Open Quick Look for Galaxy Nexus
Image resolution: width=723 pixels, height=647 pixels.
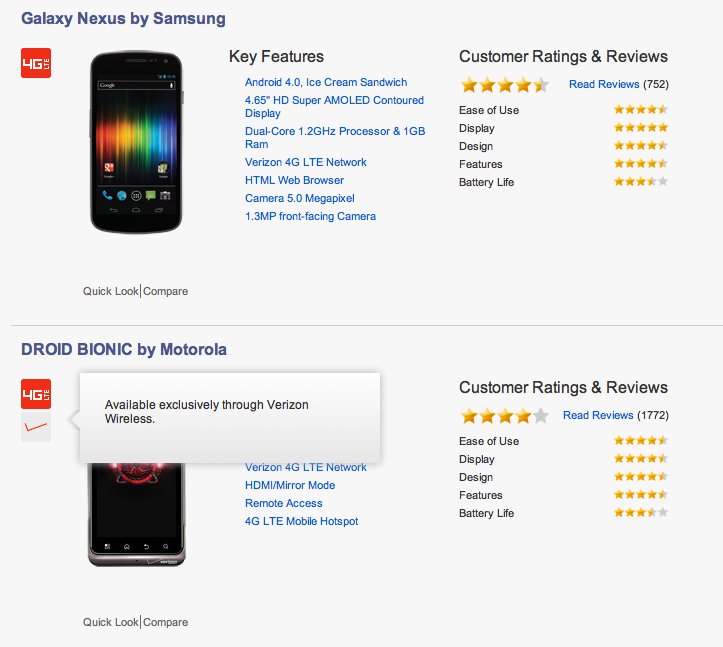coord(111,291)
